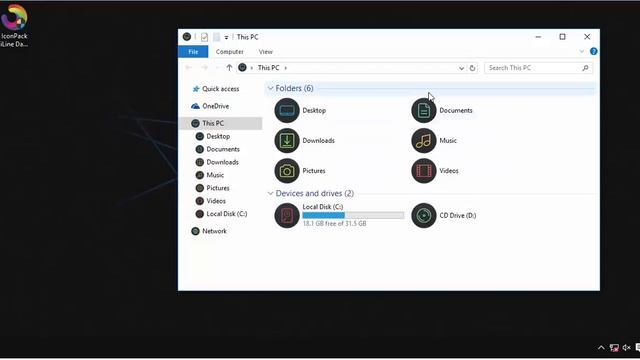
Task: Click the IconPack desktop shortcut icon
Action: coord(13,17)
